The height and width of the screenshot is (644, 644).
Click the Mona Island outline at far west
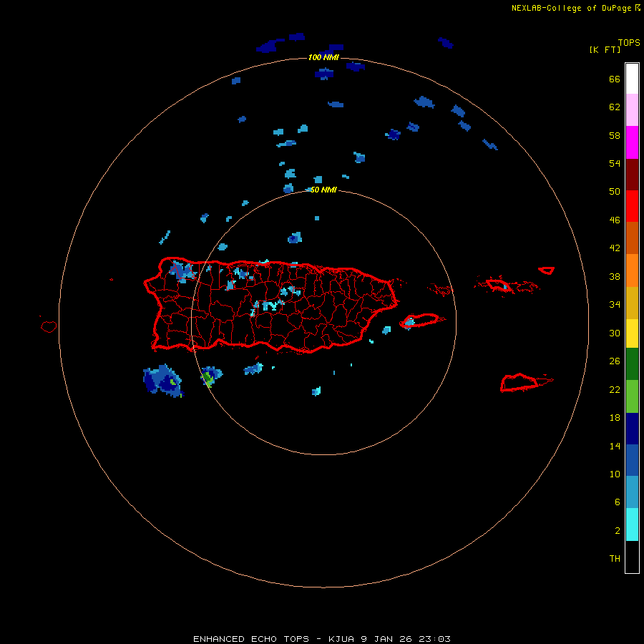(x=49, y=326)
